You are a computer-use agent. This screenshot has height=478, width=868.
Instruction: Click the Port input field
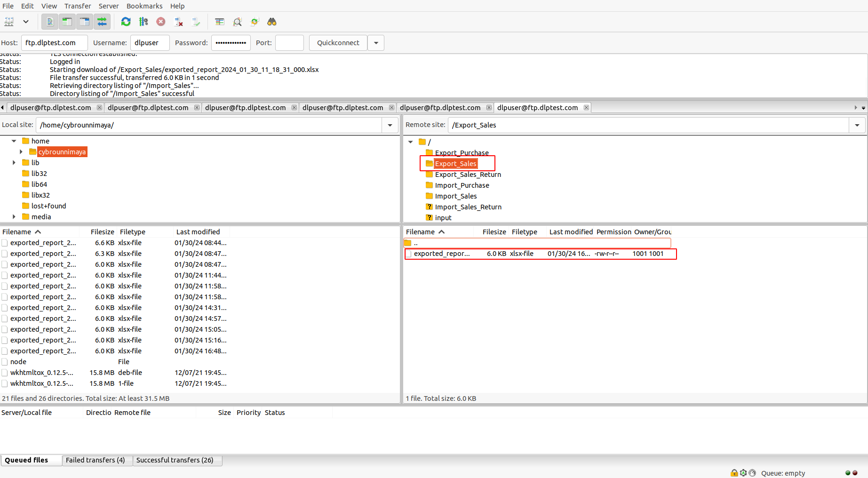click(x=289, y=43)
